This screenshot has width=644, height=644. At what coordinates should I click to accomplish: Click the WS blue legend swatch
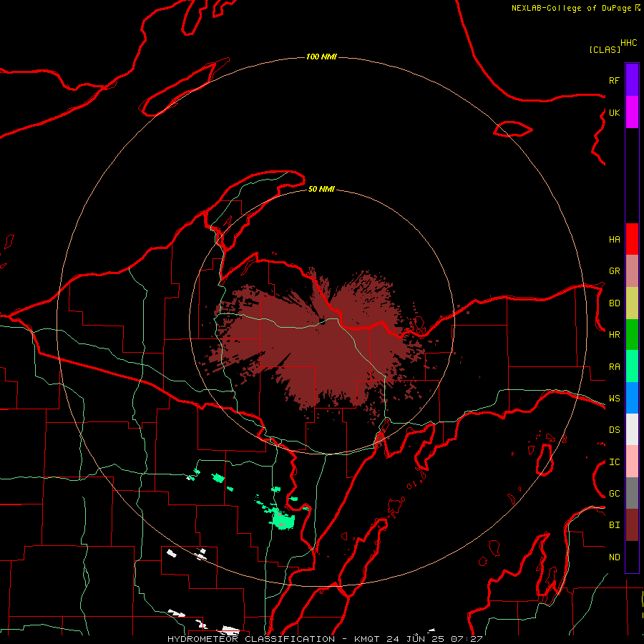click(x=632, y=398)
